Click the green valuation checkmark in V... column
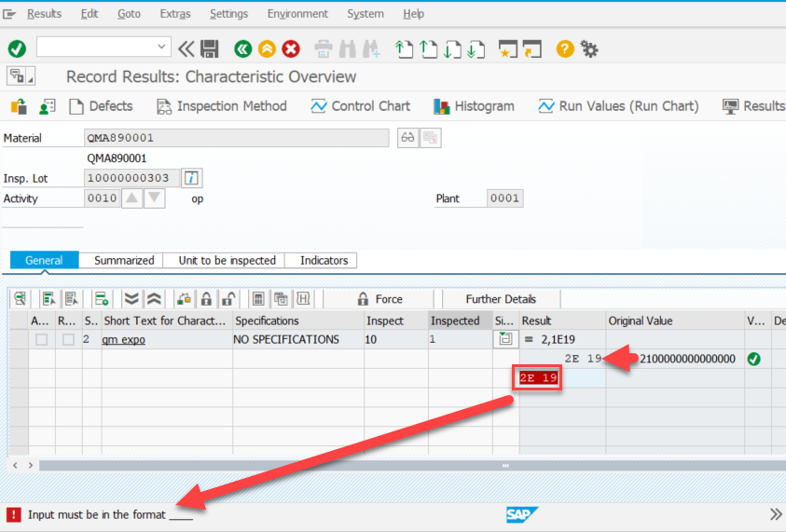Viewport: 786px width, 532px height. [753, 359]
